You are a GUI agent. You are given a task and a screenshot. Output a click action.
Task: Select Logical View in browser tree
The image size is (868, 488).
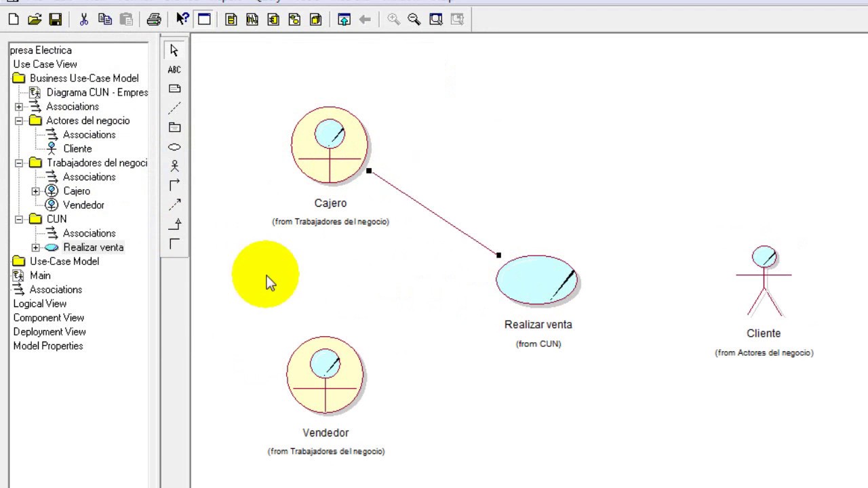point(40,304)
